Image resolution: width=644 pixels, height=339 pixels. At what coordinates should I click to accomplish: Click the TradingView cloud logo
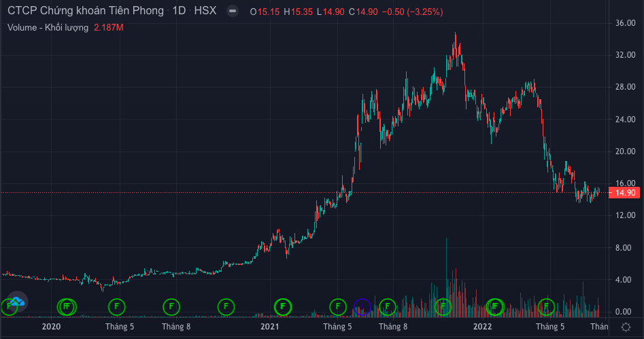16,301
